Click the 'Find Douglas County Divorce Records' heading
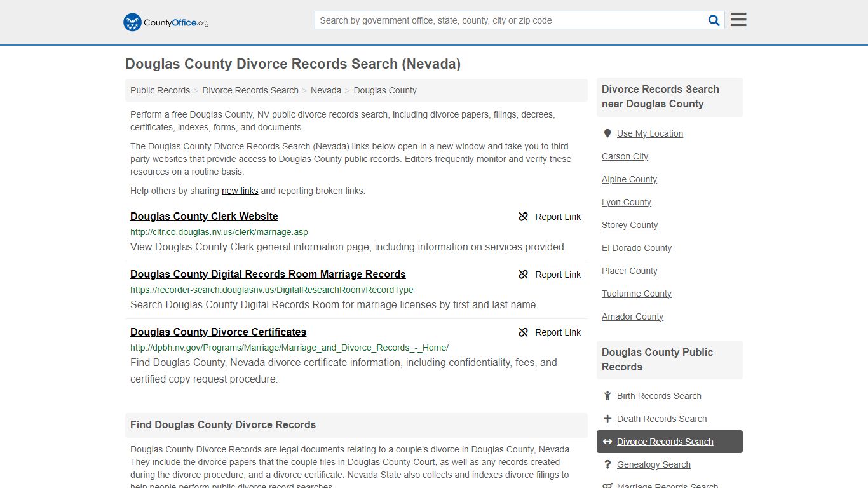This screenshot has height=488, width=868. (223, 424)
